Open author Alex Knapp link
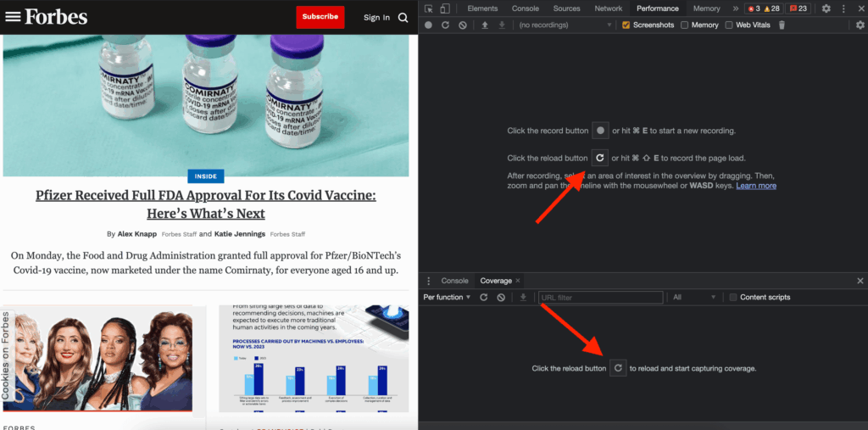868x430 pixels. pyautogui.click(x=137, y=234)
